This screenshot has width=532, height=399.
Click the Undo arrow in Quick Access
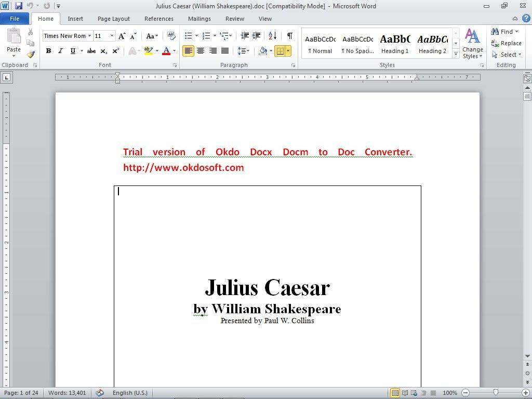[30, 6]
